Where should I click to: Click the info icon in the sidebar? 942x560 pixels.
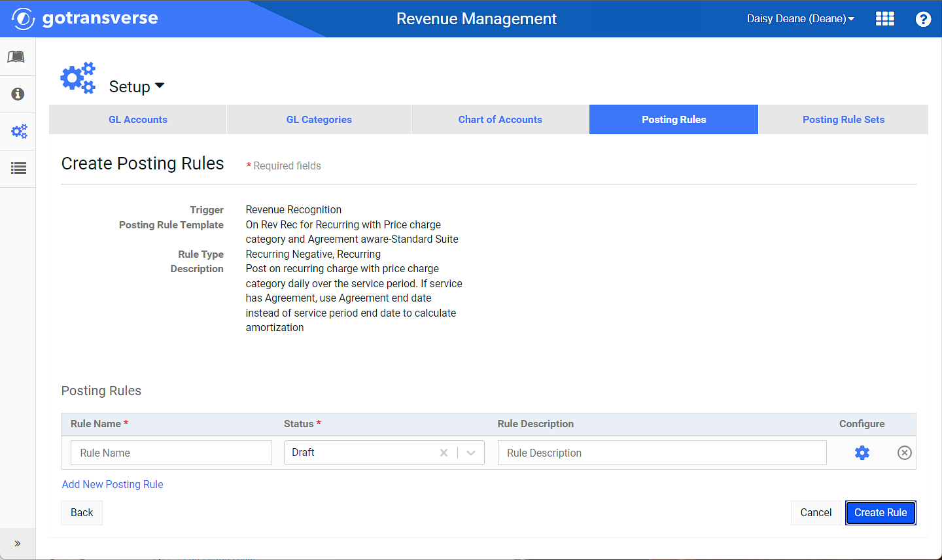point(18,94)
